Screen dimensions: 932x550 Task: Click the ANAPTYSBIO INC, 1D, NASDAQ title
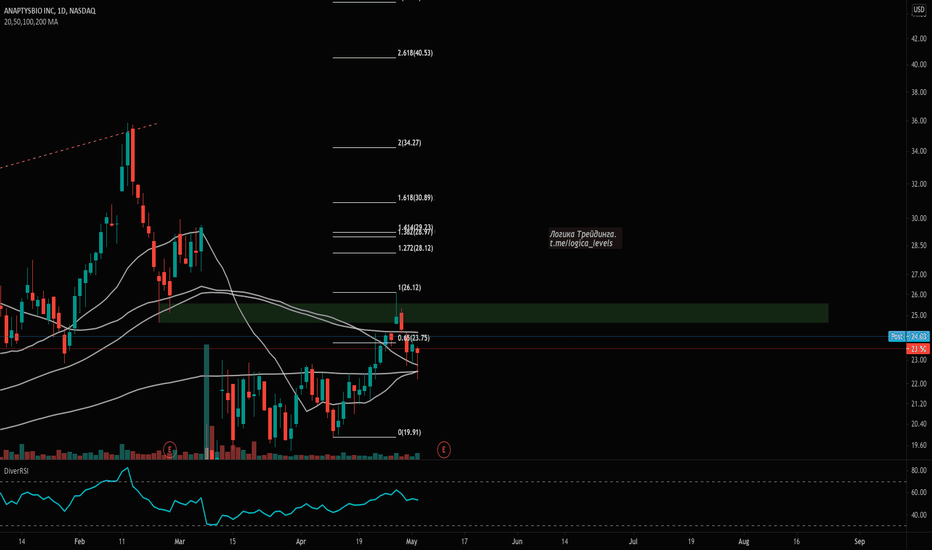(x=50, y=11)
